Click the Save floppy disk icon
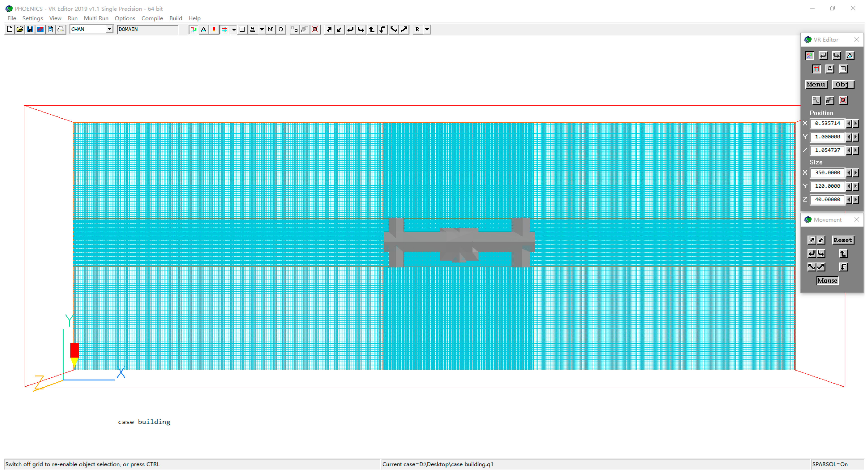The width and height of the screenshot is (868, 474). (x=30, y=29)
